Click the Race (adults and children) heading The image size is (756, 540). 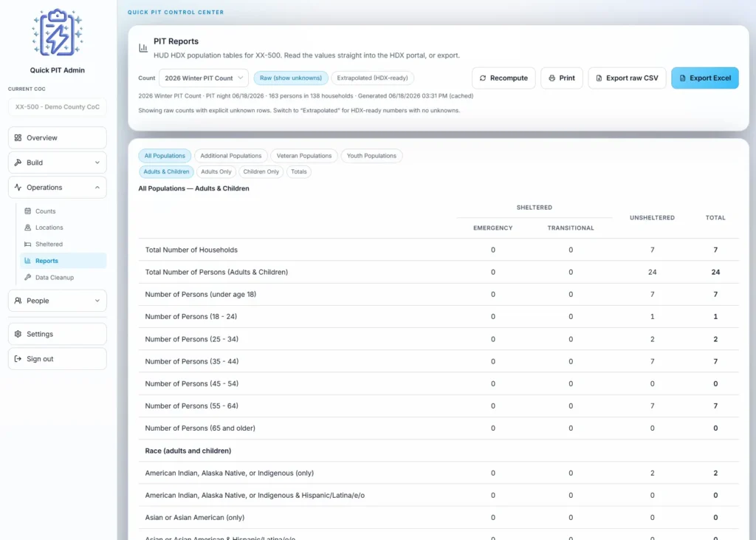point(188,451)
